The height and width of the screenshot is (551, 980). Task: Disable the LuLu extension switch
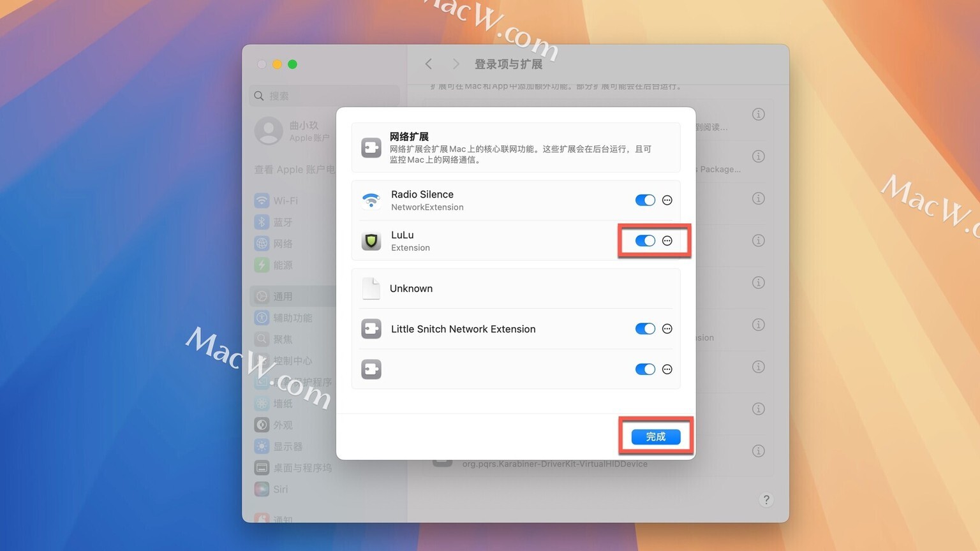(x=645, y=240)
